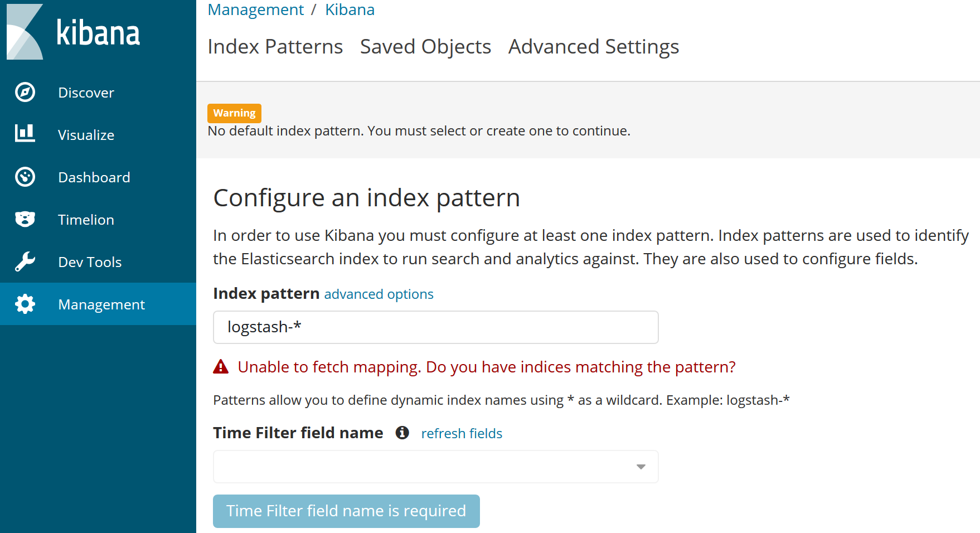Select the Timelion icon
Viewport: 980px width, 533px height.
(25, 219)
